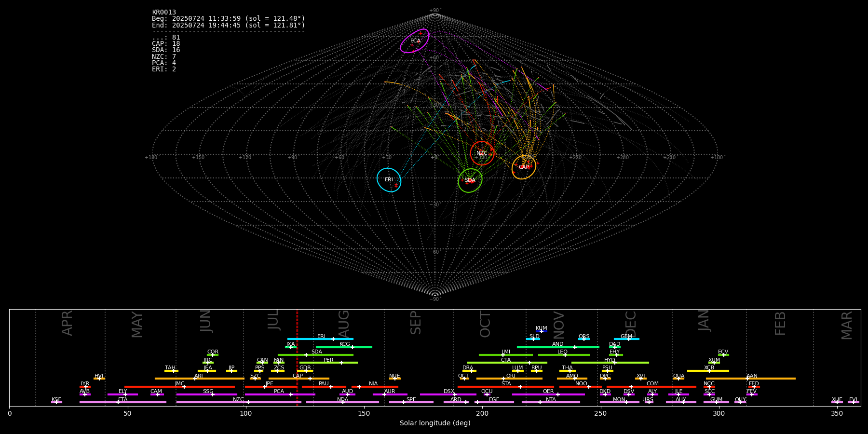The width and height of the screenshot is (868, 434).
Task: Click the 'End: 20250724 19:44:45' line
Action: [x=229, y=25]
